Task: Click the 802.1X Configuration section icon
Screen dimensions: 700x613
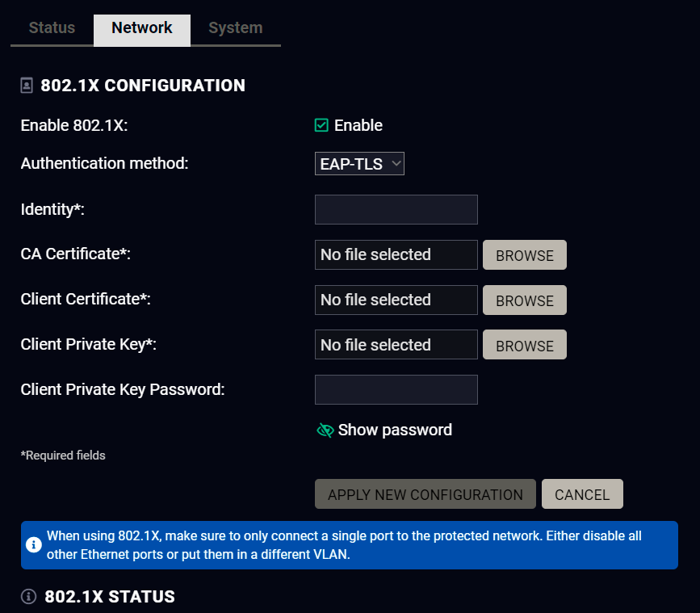Action: tap(27, 86)
